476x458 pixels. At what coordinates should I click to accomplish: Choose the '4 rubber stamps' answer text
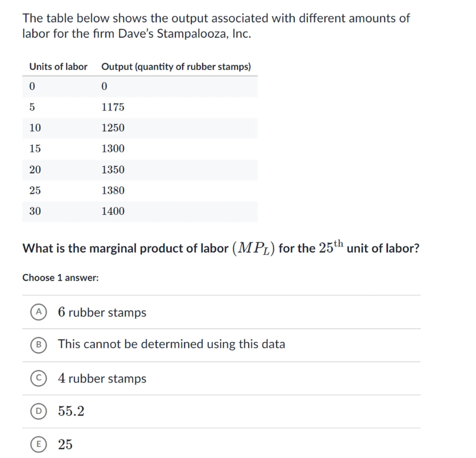102,378
